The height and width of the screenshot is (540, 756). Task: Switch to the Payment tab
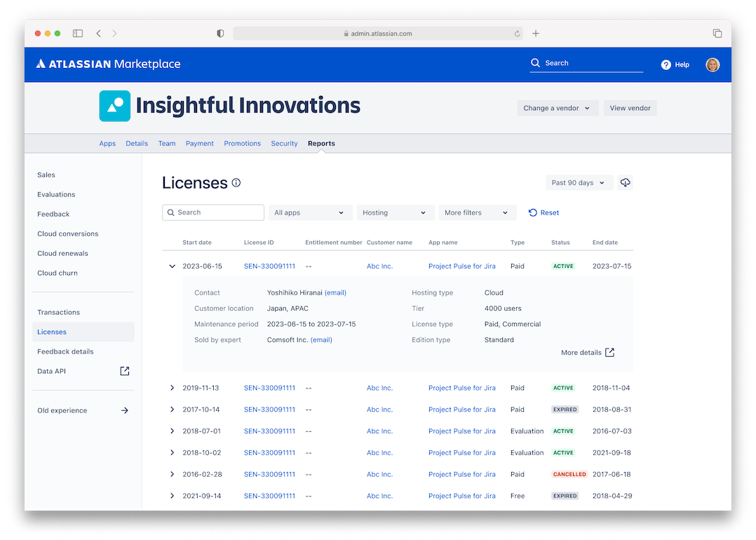point(200,143)
